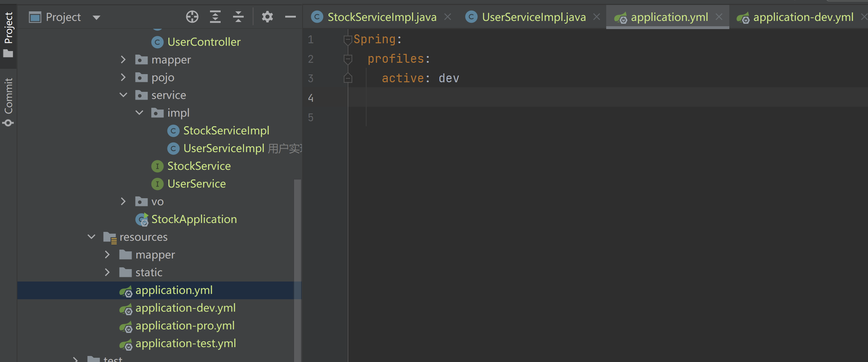This screenshot has height=362, width=868.
Task: Expand the resources mapper folder
Action: pyautogui.click(x=107, y=255)
